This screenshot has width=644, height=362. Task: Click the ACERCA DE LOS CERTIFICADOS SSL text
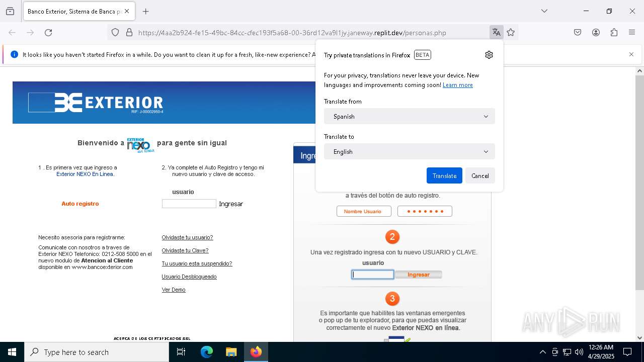(x=152, y=338)
